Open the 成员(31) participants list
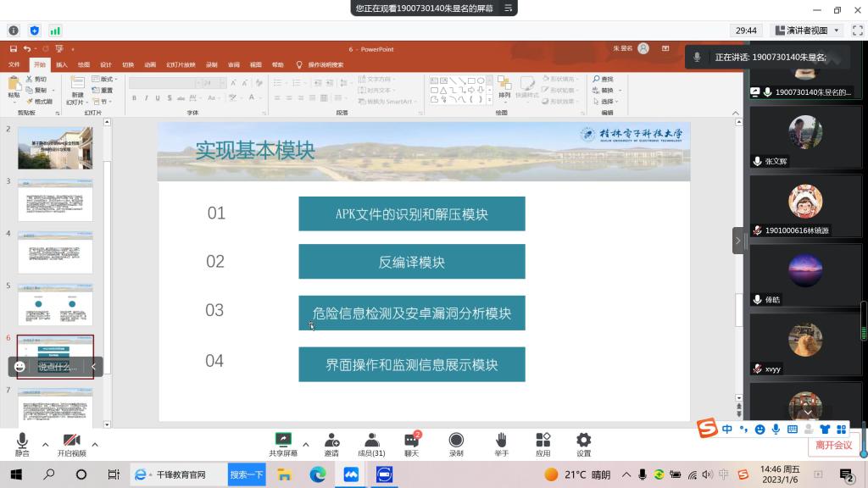This screenshot has height=488, width=868. [371, 444]
